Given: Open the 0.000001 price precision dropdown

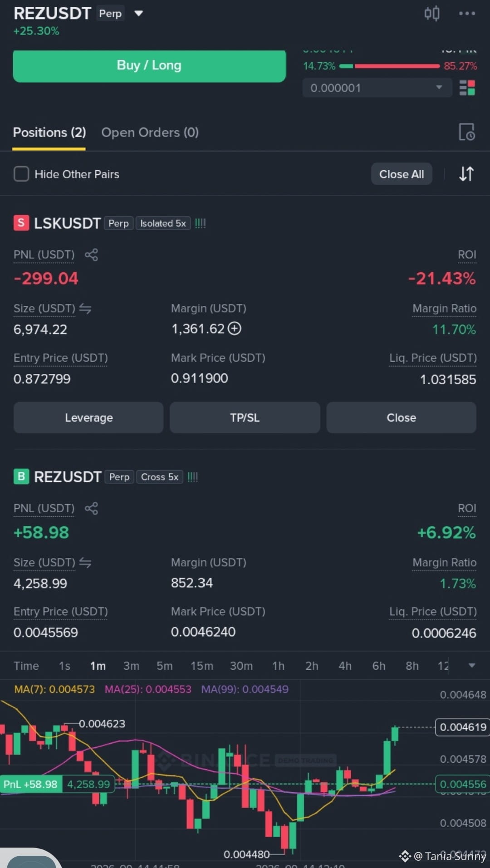Looking at the screenshot, I should pyautogui.click(x=377, y=88).
